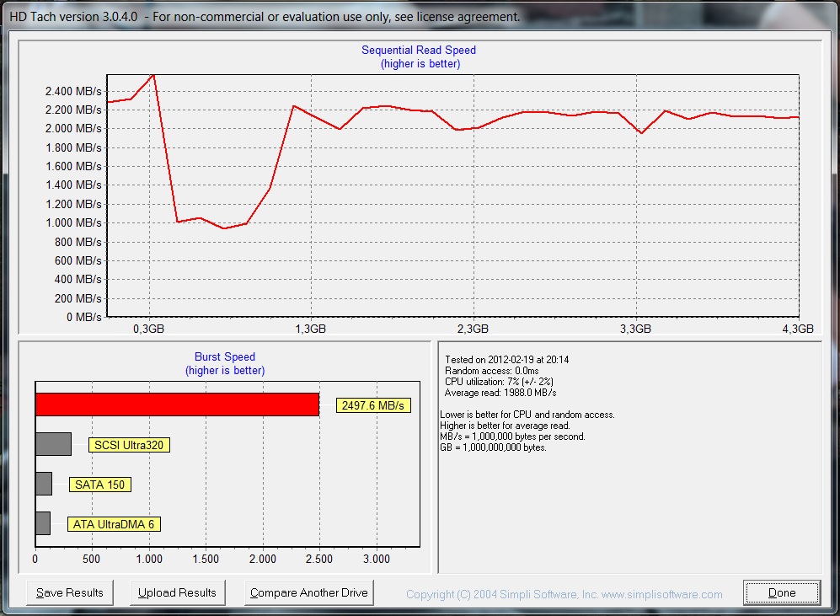Click the 500 burst axis label
This screenshot has height=616, width=840.
tap(92, 560)
